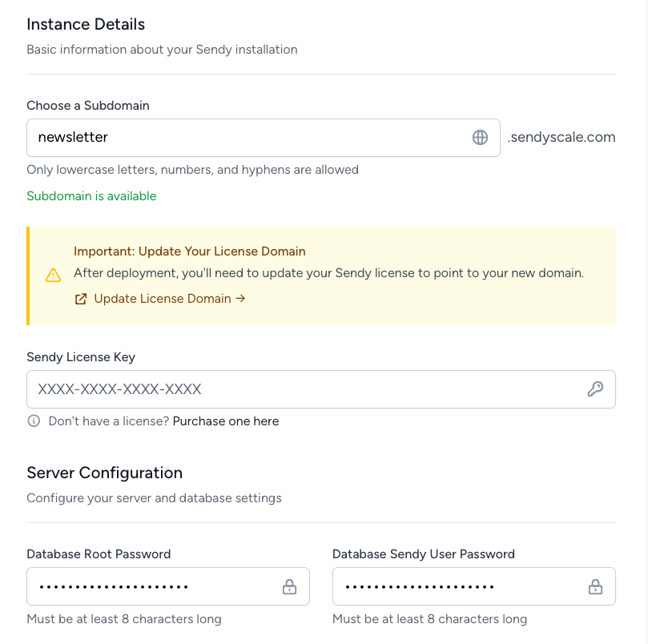
Task: Click the Choose a Subdomain label
Action: 88,106
